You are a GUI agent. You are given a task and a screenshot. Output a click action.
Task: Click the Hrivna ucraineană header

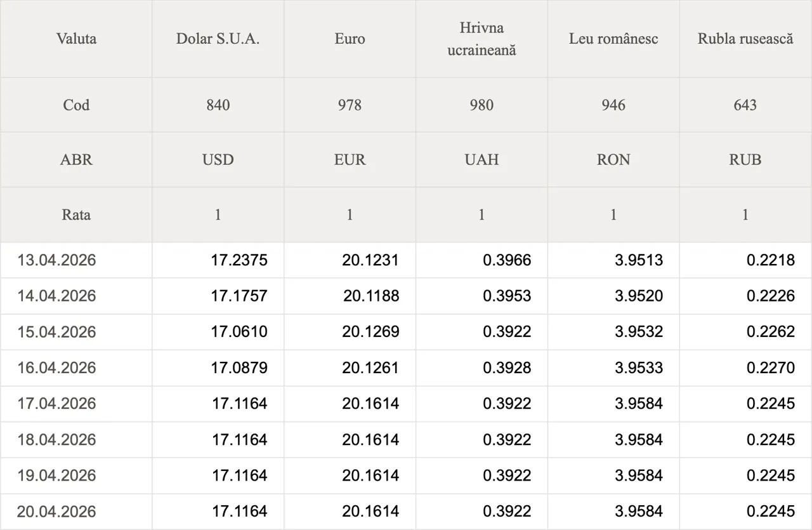481,39
